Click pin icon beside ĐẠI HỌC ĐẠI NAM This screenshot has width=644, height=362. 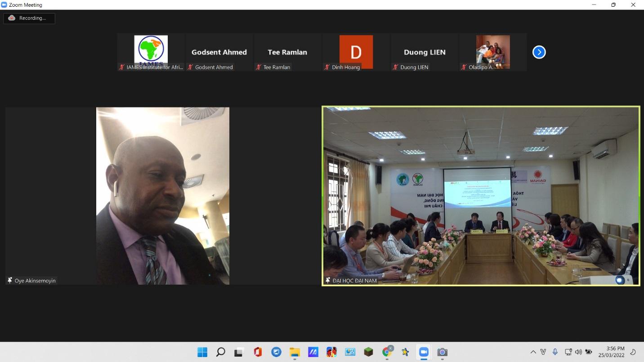pos(328,281)
